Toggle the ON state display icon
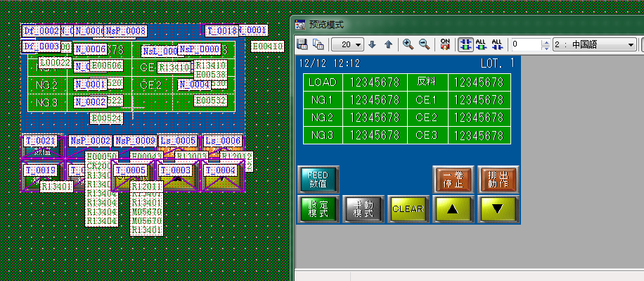Image resolution: width=644 pixels, height=281 pixels. tap(445, 44)
